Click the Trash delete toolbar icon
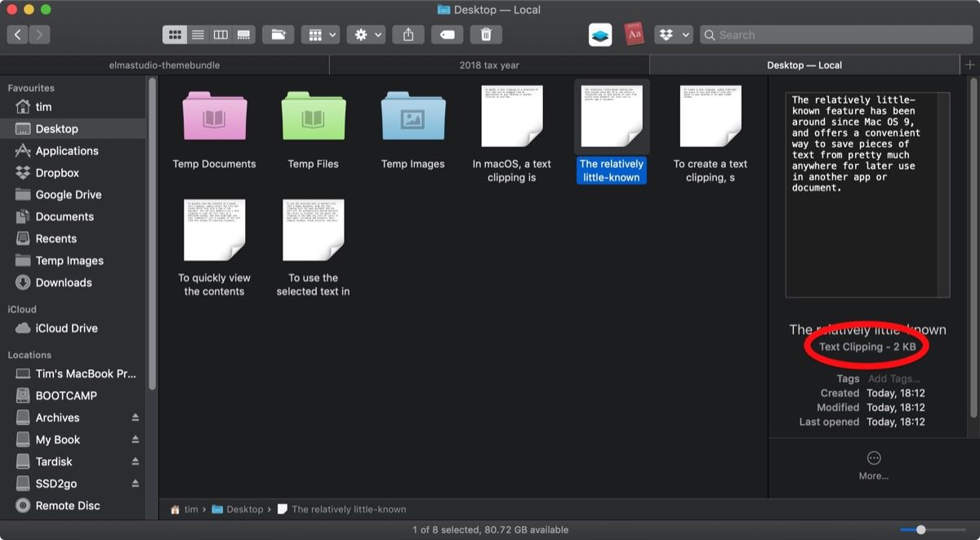The height and width of the screenshot is (540, 980). click(486, 34)
